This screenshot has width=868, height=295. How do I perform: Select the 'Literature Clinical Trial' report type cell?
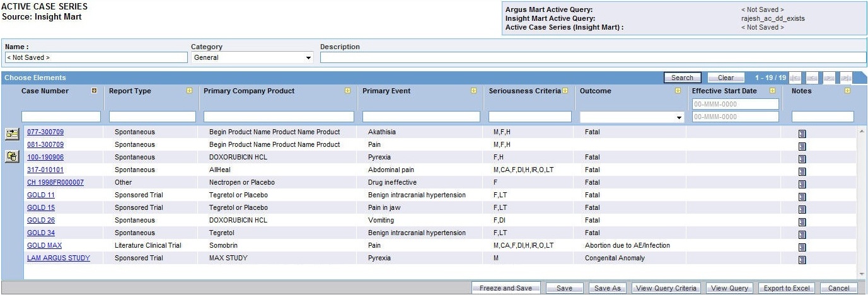tap(148, 246)
